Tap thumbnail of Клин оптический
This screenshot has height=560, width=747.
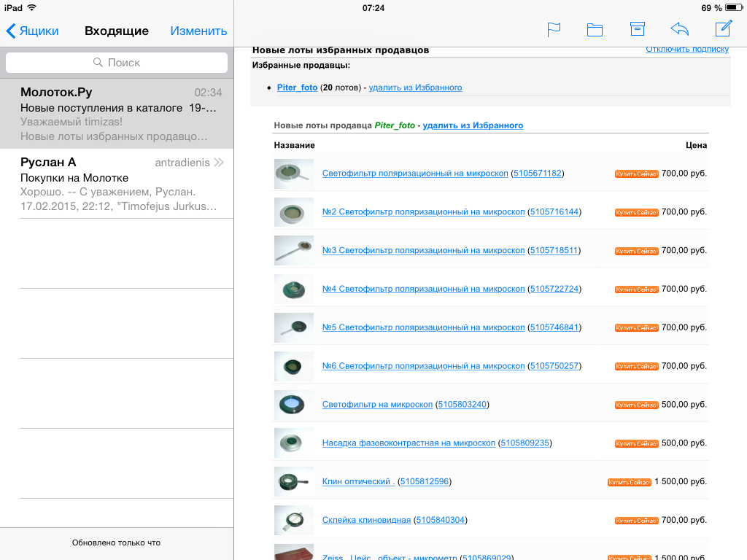point(294,482)
